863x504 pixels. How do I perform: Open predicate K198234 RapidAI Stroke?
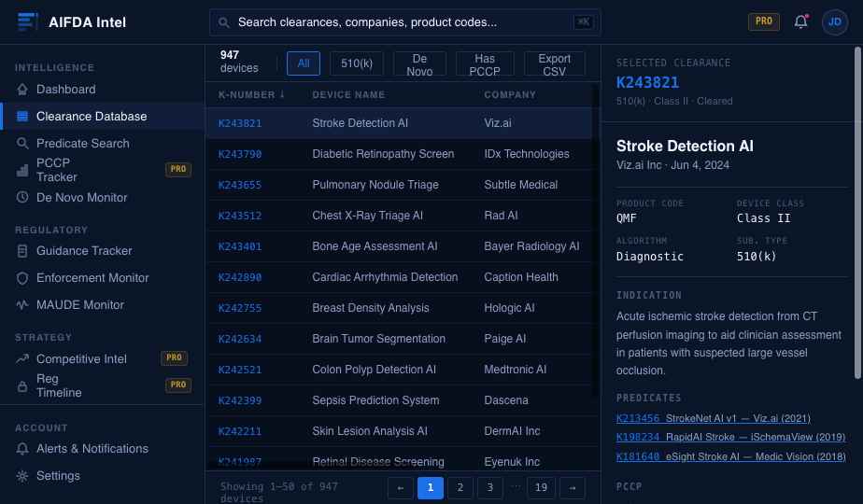coord(731,437)
